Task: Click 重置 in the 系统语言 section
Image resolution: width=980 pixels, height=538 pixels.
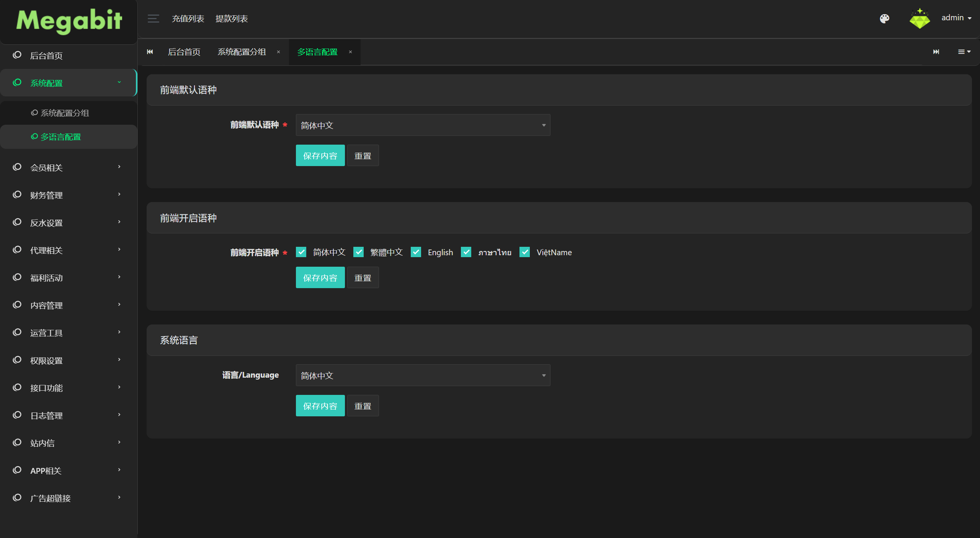Action: 363,406
